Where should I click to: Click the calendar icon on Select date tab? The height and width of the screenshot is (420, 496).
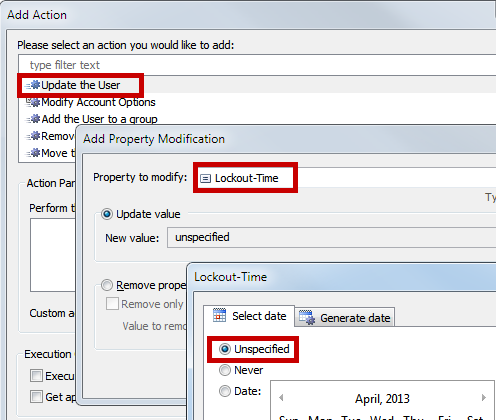pos(219,315)
